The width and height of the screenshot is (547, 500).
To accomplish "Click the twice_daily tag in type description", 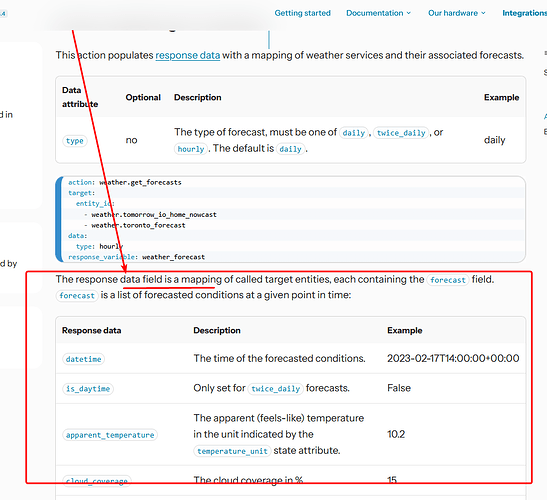I will click(401, 133).
